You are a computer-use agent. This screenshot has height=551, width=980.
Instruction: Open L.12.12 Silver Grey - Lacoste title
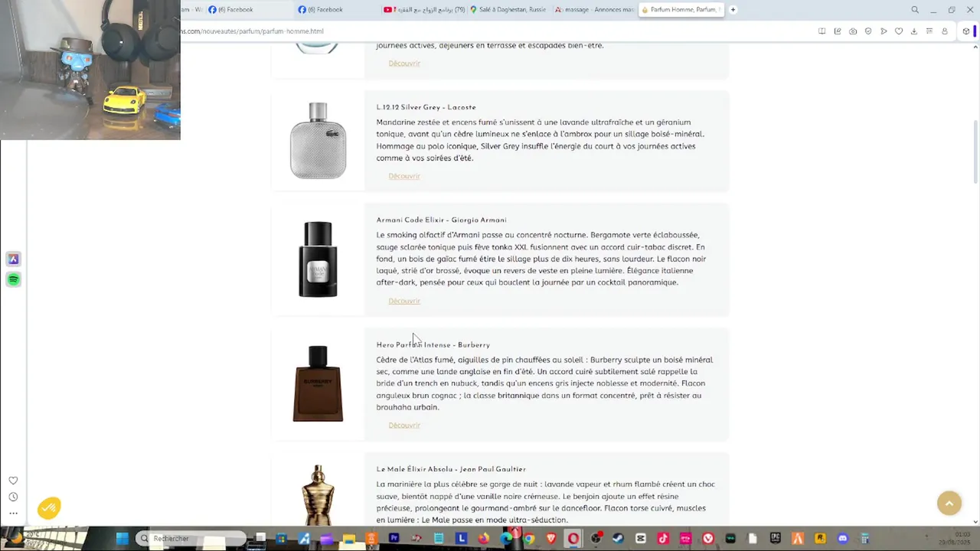point(426,107)
